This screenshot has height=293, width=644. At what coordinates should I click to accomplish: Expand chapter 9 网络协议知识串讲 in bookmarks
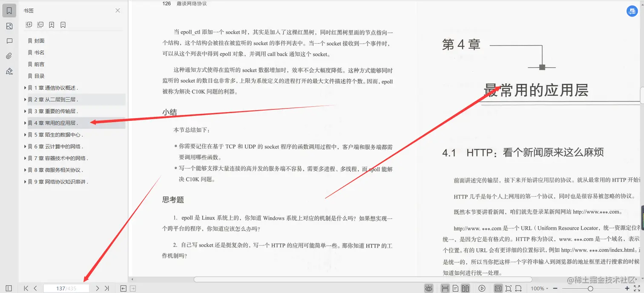25,181
